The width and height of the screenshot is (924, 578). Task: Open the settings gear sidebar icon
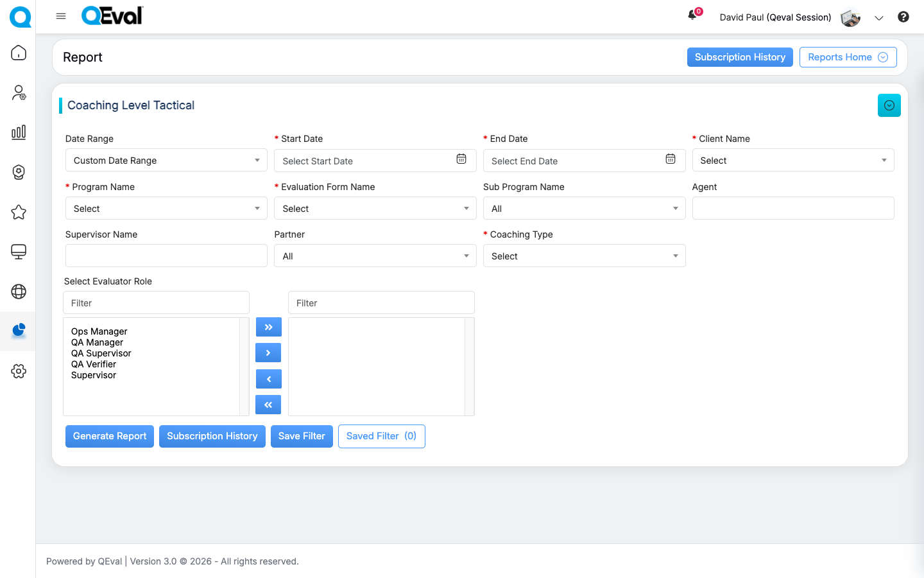pos(19,371)
